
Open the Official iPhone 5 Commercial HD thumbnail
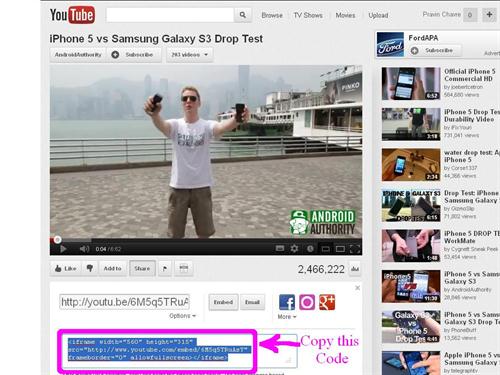(x=411, y=83)
